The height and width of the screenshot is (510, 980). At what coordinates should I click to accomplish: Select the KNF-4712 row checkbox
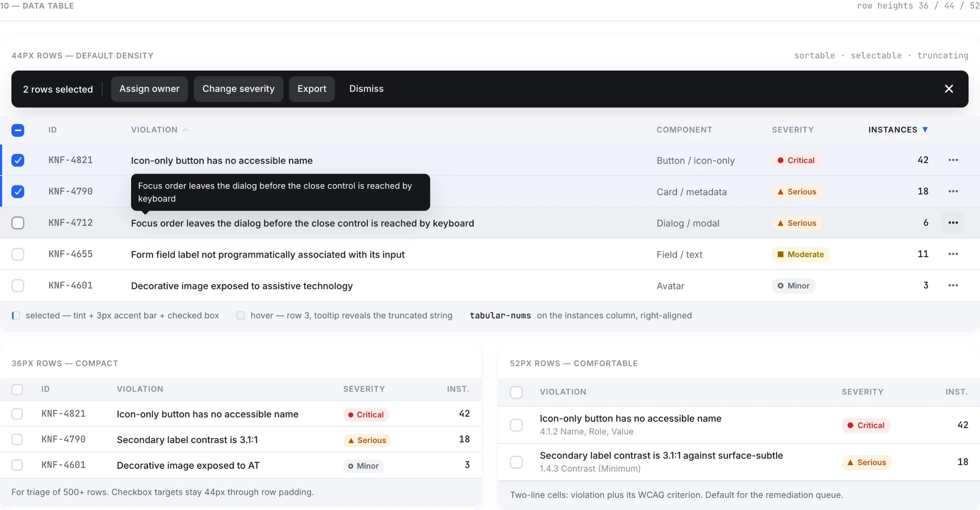coord(18,223)
